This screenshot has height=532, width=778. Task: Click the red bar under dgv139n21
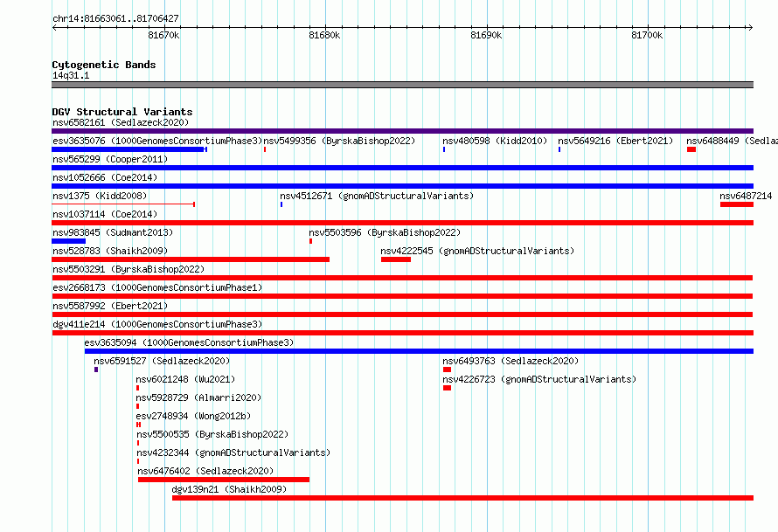(463, 498)
